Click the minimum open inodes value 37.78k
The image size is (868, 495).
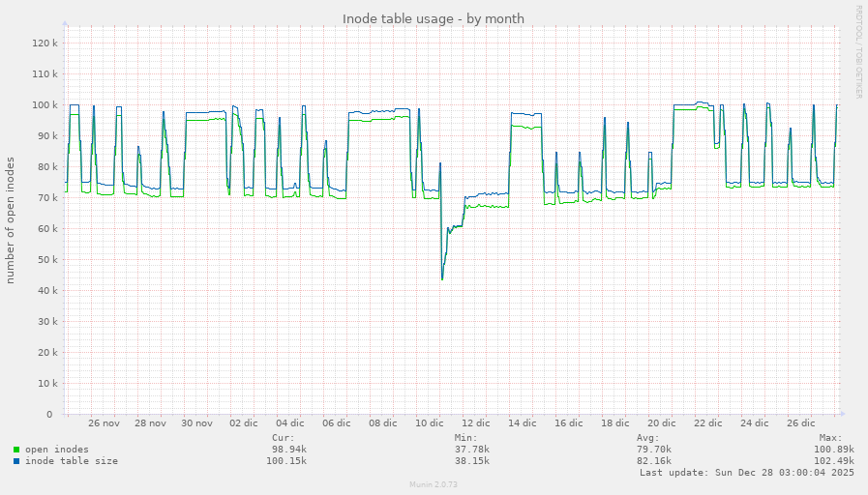(471, 450)
